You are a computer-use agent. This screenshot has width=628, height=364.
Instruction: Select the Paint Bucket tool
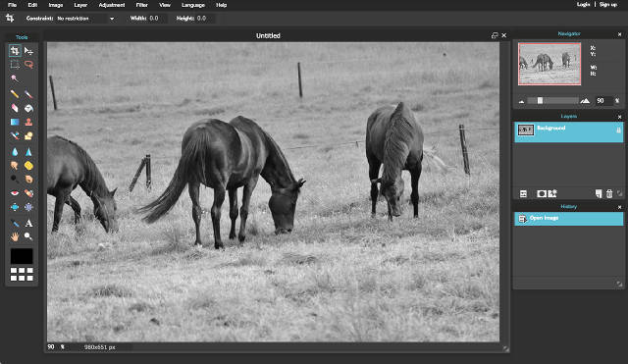pos(28,108)
